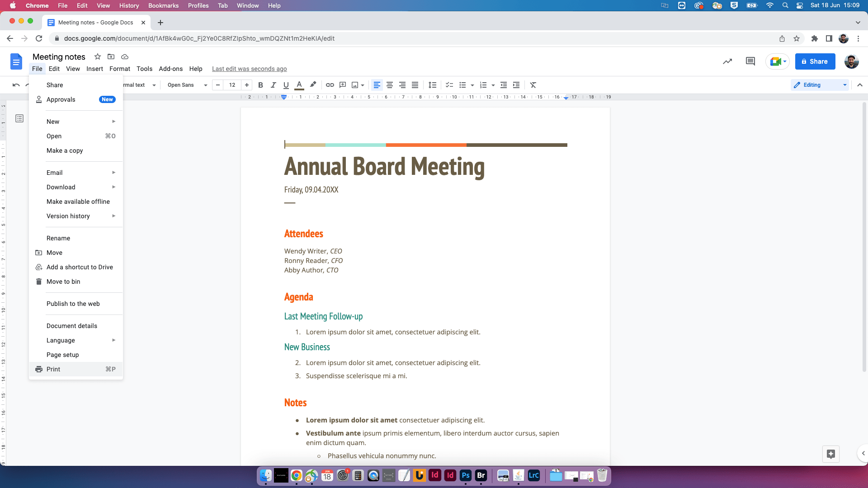
Task: Open the text color picker
Action: tap(299, 85)
